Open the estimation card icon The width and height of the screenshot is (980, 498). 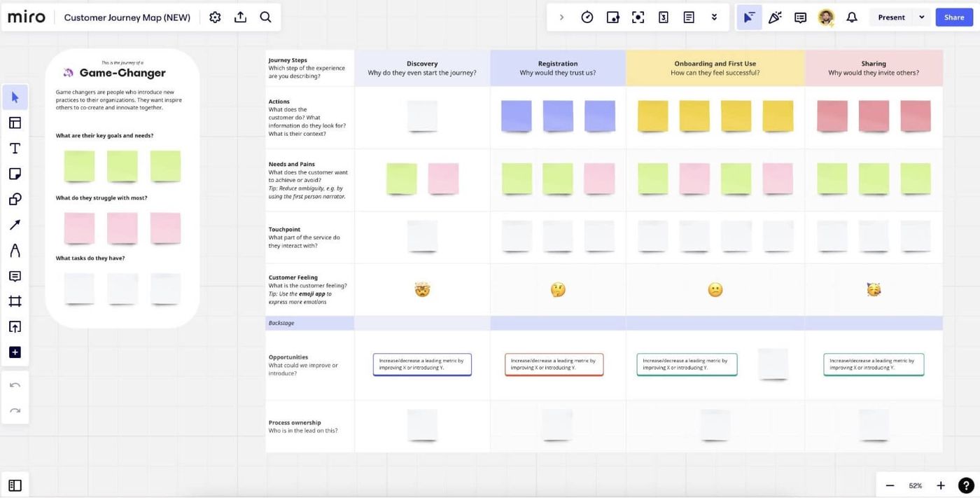click(664, 18)
